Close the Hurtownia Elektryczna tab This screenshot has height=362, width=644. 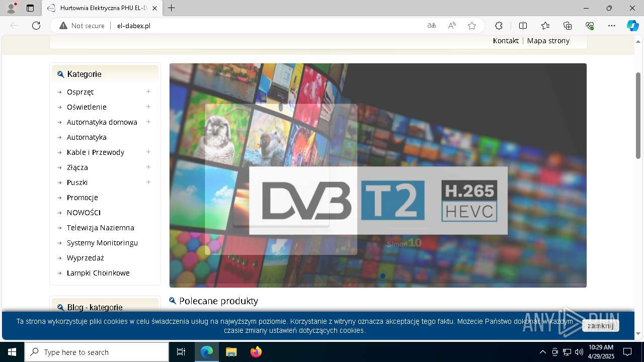coord(154,8)
